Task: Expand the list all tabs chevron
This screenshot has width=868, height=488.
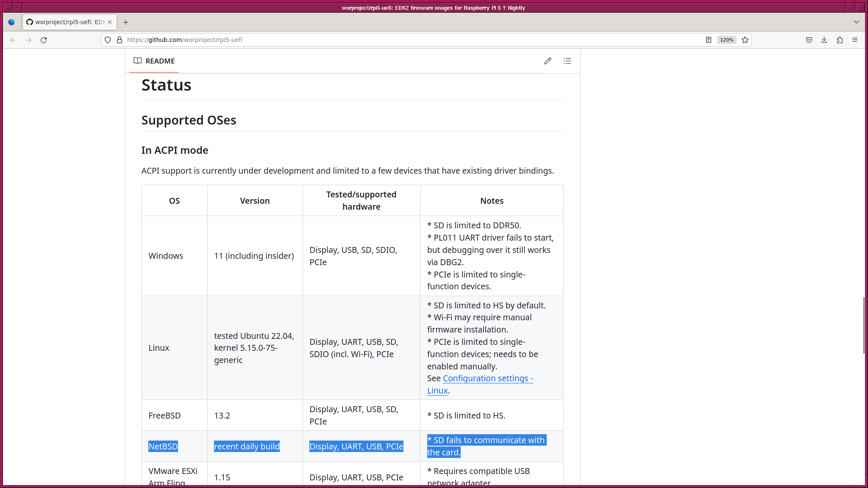Action: pos(856,22)
